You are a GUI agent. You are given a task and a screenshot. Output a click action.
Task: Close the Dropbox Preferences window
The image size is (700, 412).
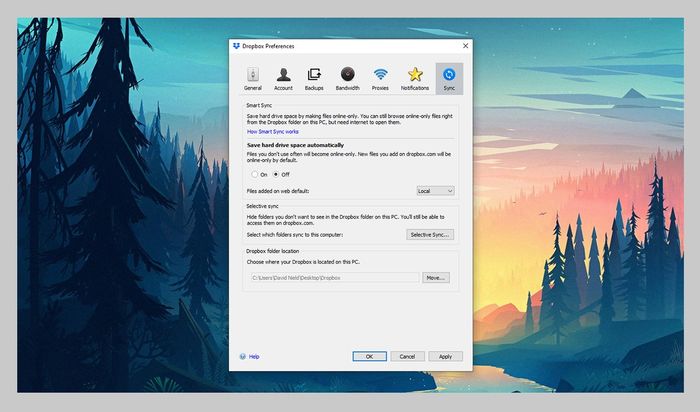[465, 46]
